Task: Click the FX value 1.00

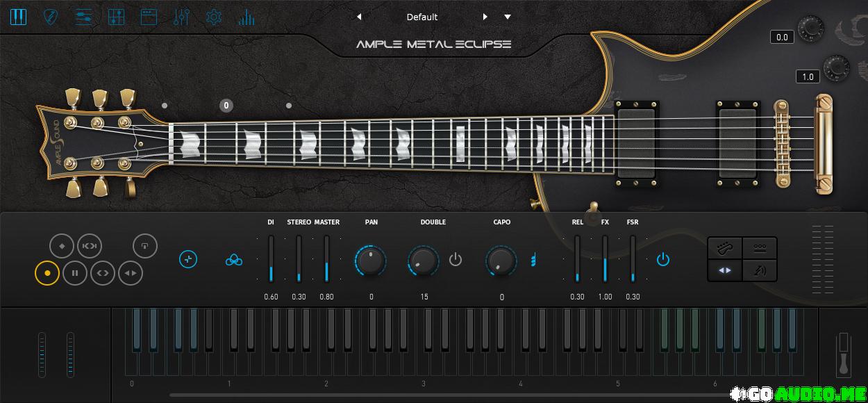Action: (605, 297)
